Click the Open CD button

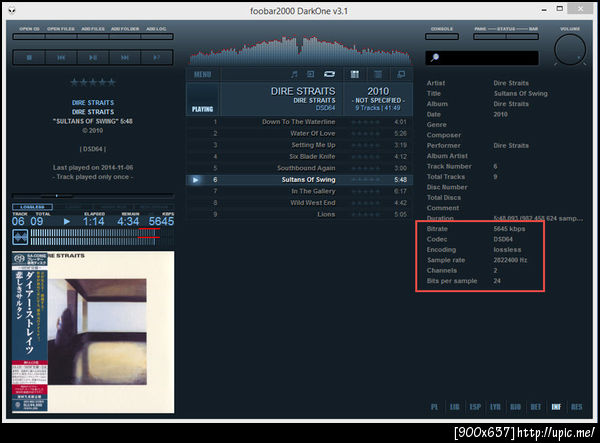[x=29, y=37]
